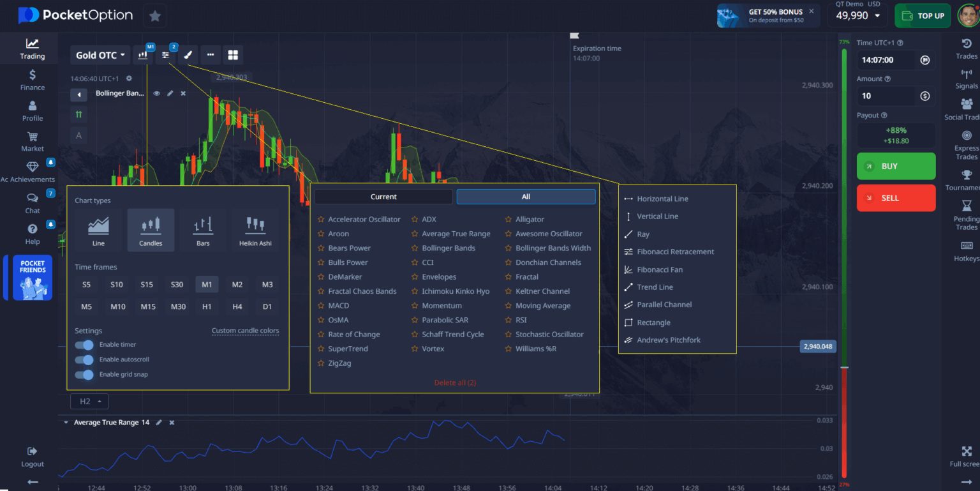This screenshot has width=980, height=491.
Task: Toggle grid snap off
Action: pyautogui.click(x=84, y=374)
